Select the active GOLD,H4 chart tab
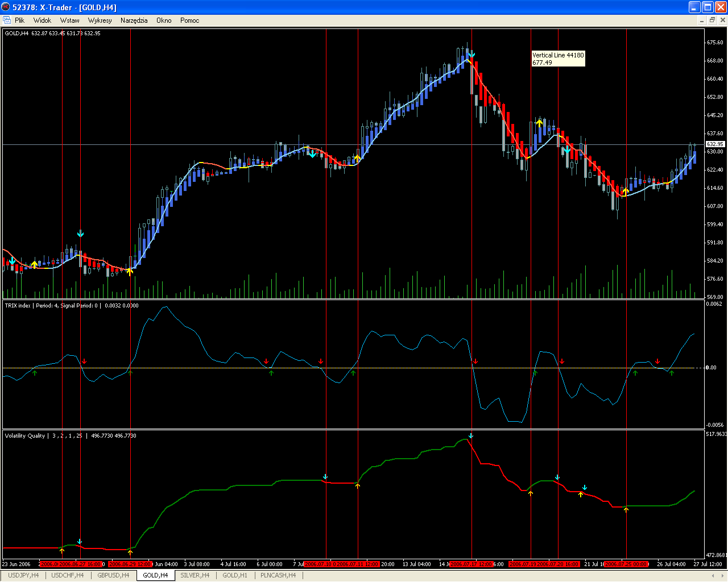Image resolution: width=728 pixels, height=582 pixels. point(155,575)
